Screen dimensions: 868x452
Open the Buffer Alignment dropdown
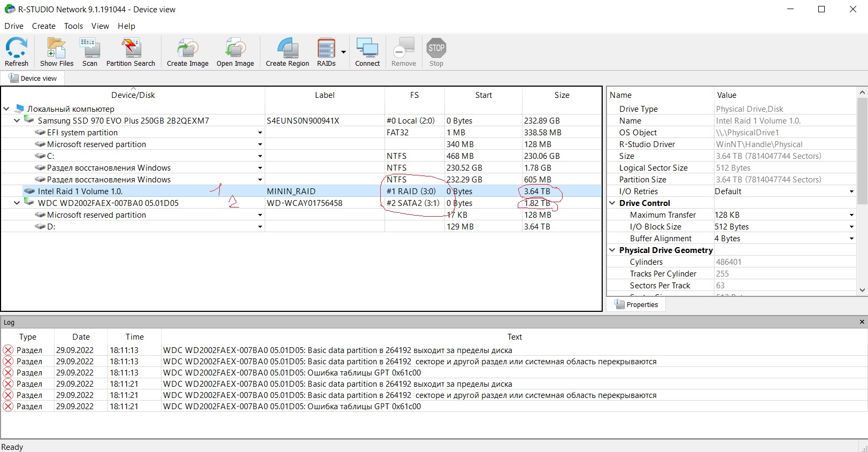851,239
